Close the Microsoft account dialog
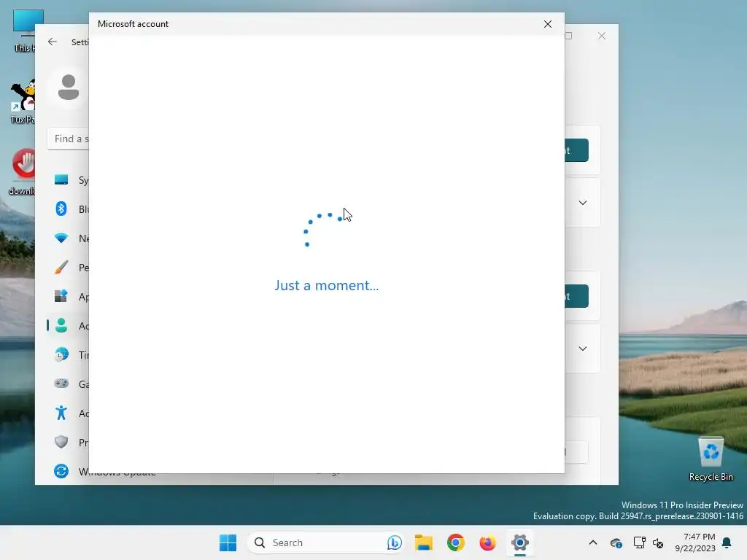747x560 pixels. (x=547, y=24)
